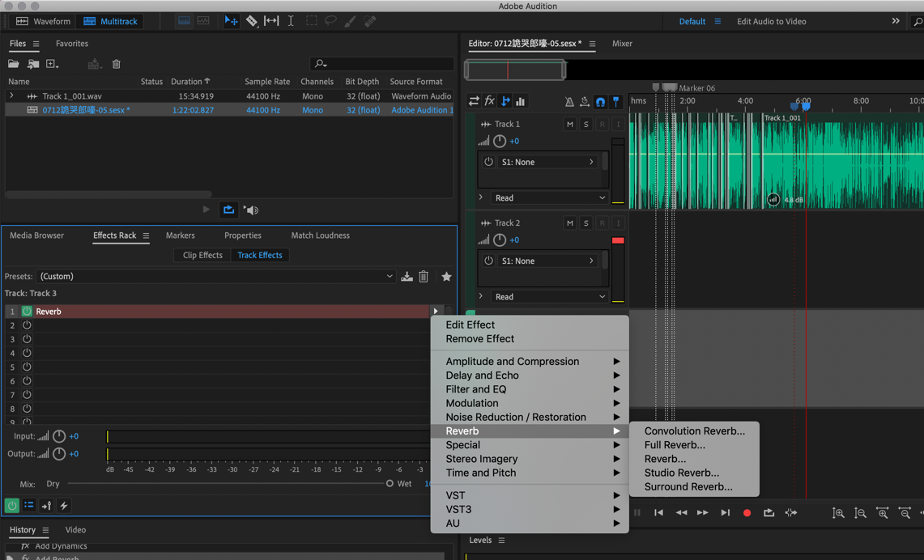This screenshot has width=924, height=560.
Task: Open Edit Audio to Video workspace
Action: 772,21
